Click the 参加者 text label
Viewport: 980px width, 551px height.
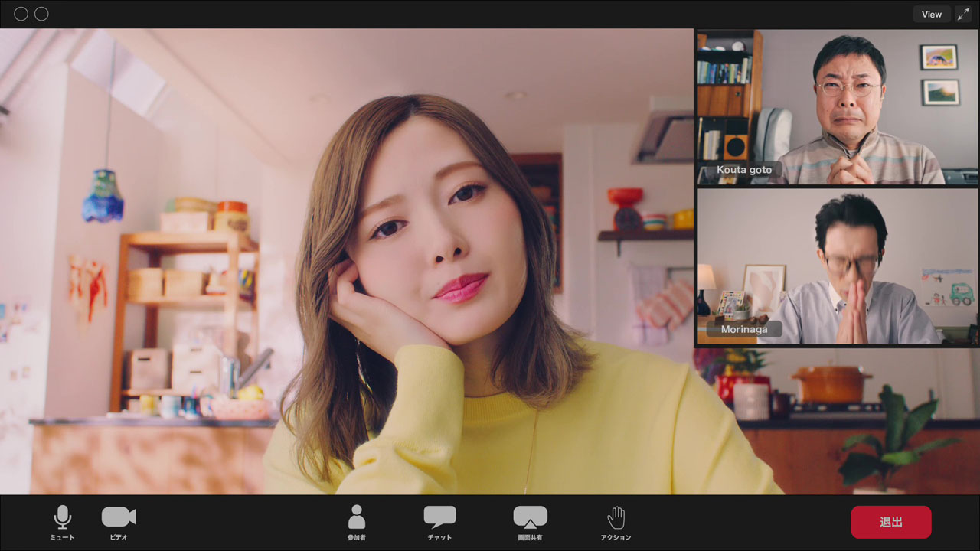[x=357, y=537]
